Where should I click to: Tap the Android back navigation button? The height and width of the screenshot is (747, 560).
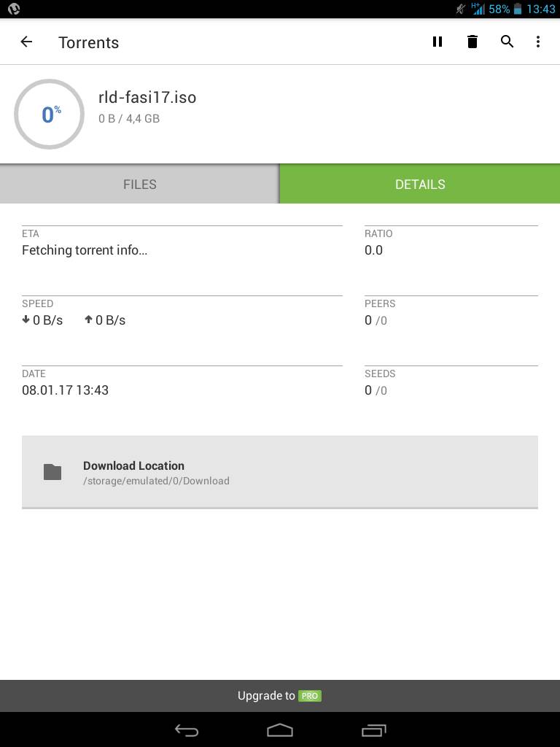[x=186, y=729]
